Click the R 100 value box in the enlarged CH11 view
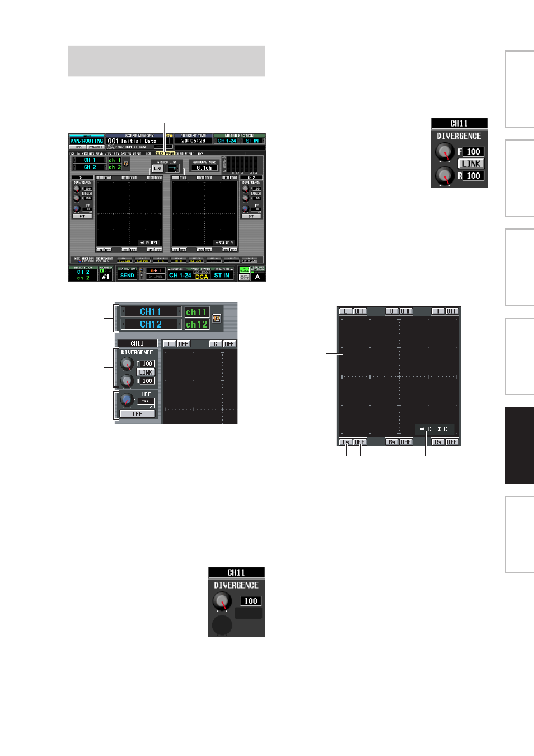Viewport: 534px width, 756px height. coord(147,381)
